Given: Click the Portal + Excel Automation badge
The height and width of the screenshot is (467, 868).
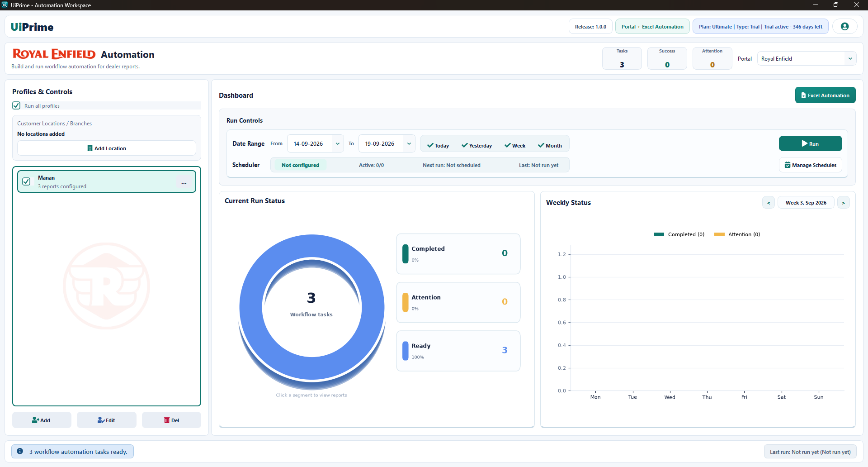Looking at the screenshot, I should click(652, 27).
